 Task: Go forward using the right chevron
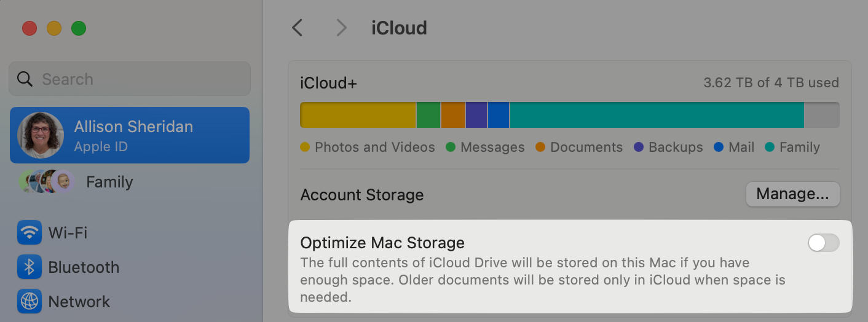tap(341, 28)
